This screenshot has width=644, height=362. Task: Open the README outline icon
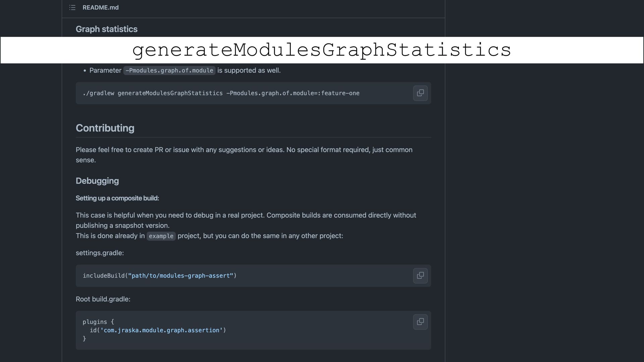[x=72, y=7]
